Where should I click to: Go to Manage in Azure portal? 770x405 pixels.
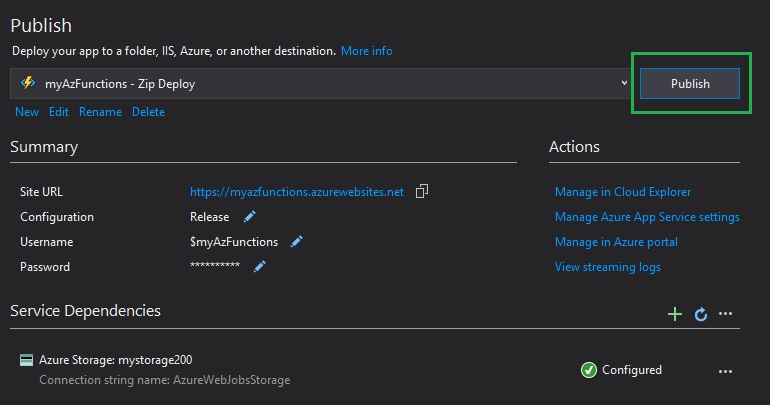(616, 242)
